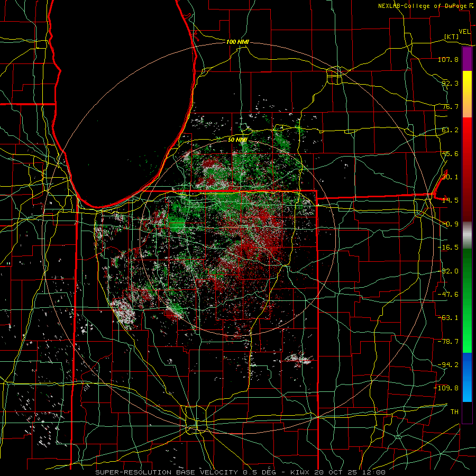
Task: Select the -78.7 scale value
Action: pyautogui.click(x=448, y=342)
